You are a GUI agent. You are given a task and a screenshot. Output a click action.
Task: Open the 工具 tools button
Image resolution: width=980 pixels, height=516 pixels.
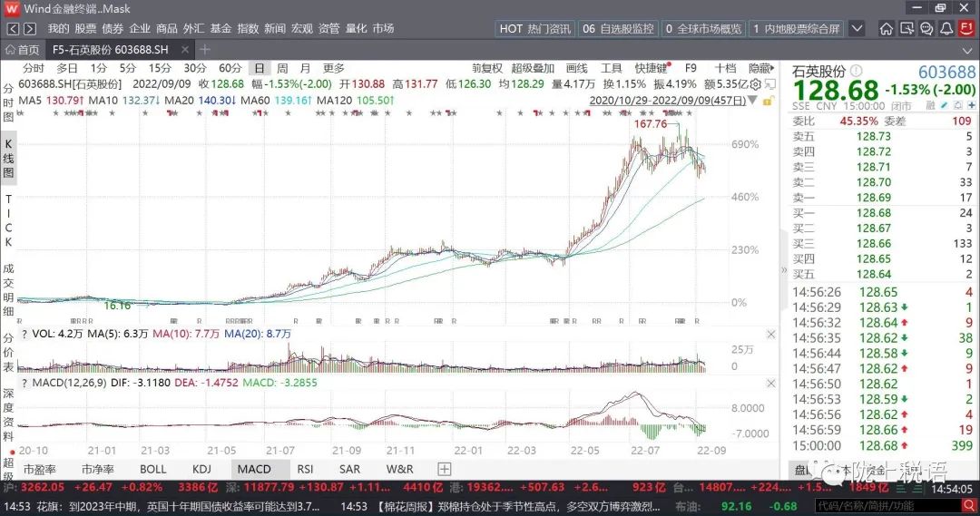click(612, 68)
